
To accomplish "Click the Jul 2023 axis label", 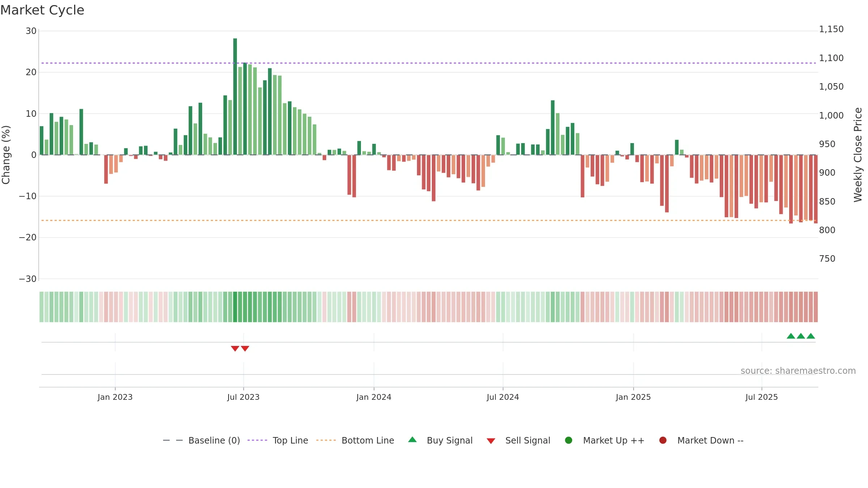I will [x=243, y=397].
